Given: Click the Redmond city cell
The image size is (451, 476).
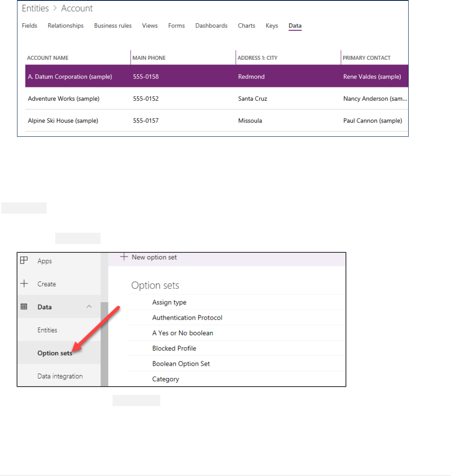Looking at the screenshot, I should [251, 77].
